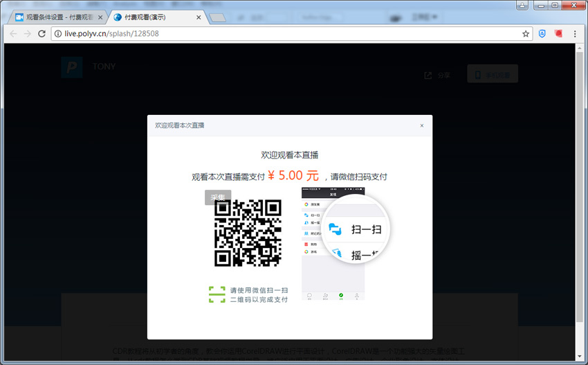The image size is (588, 365).
Task: Close the 观看条件设置 tab
Action: pos(101,17)
